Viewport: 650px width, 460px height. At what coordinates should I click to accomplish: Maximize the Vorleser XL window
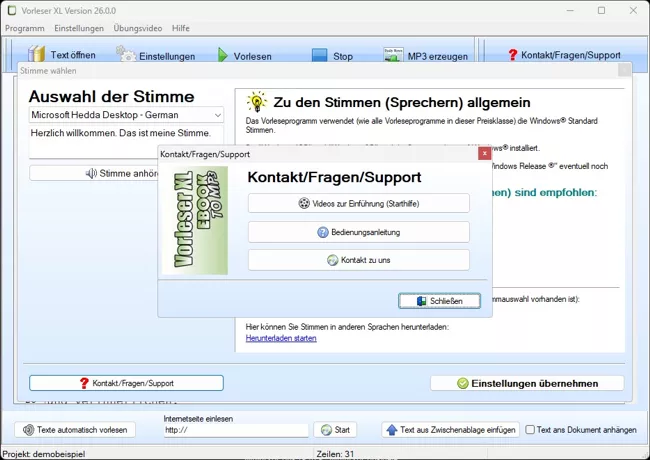[601, 10]
